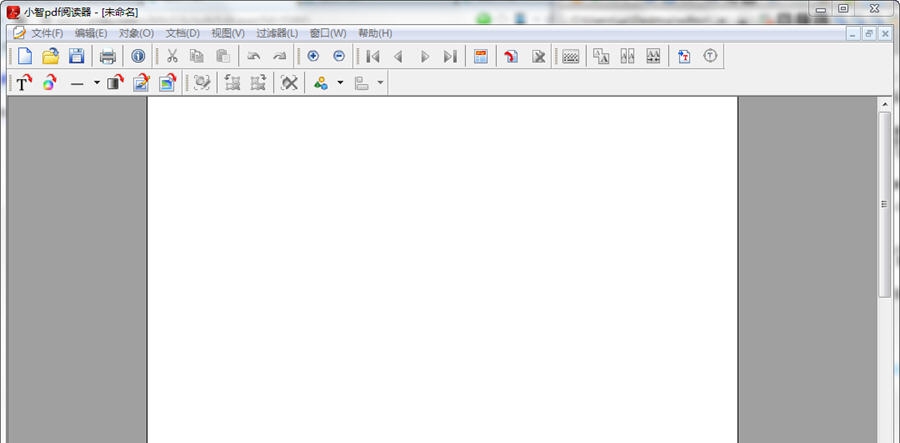900x443 pixels.
Task: Click the colored shapes icon
Action: click(321, 84)
